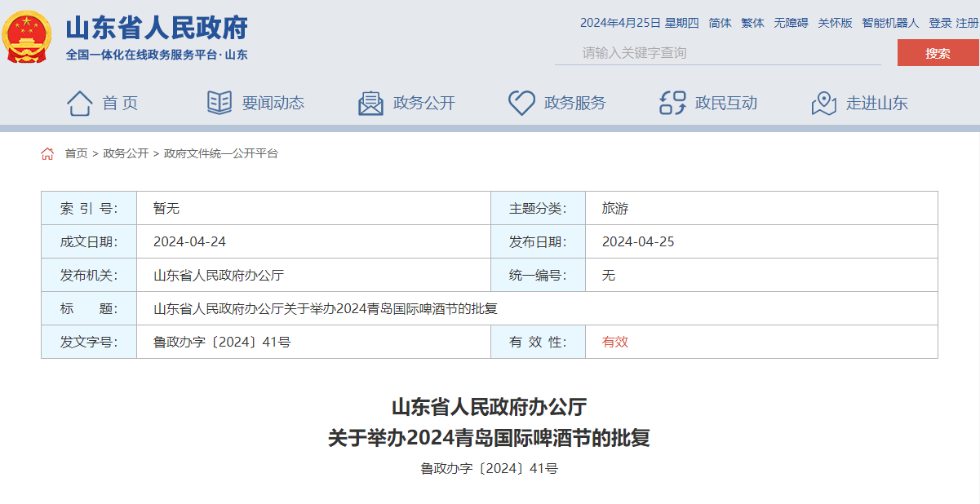
Task: Click the 注册 register link
Action: point(967,23)
